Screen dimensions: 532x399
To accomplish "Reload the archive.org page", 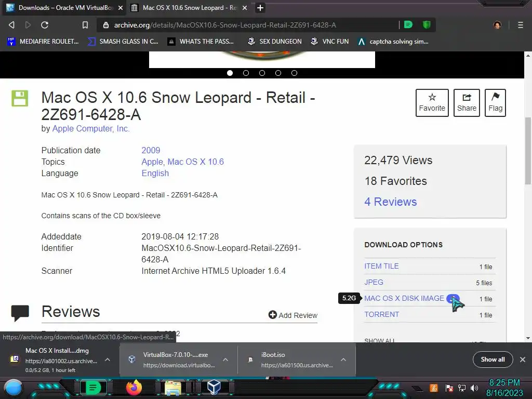I will (45, 25).
